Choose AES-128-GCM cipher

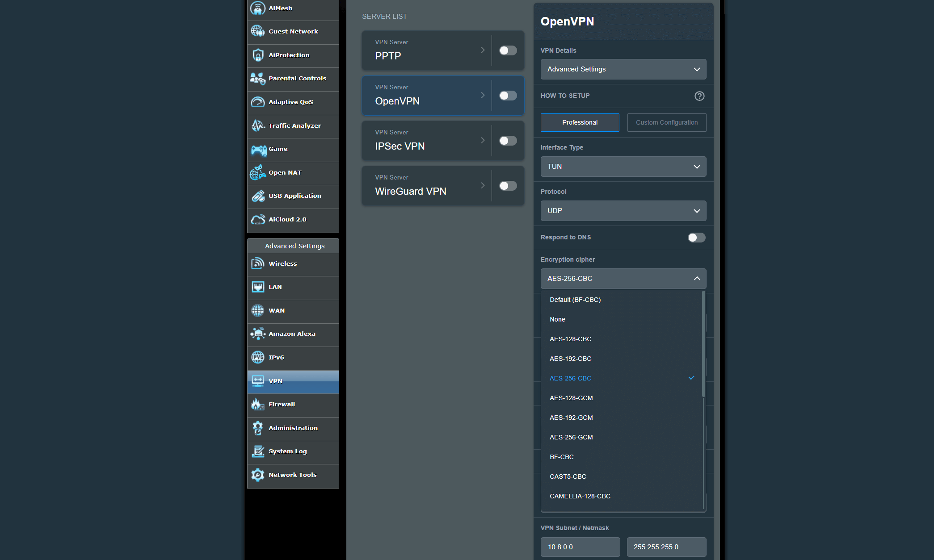621,398
